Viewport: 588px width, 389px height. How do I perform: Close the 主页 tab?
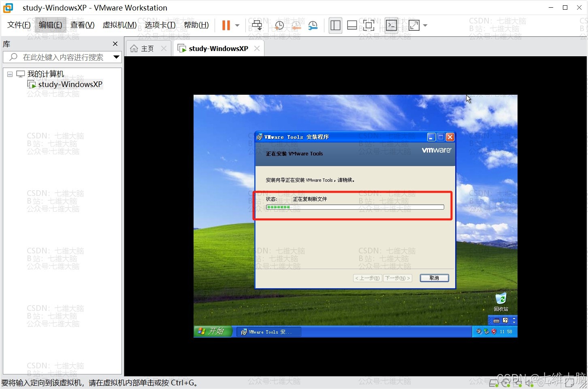(x=164, y=49)
